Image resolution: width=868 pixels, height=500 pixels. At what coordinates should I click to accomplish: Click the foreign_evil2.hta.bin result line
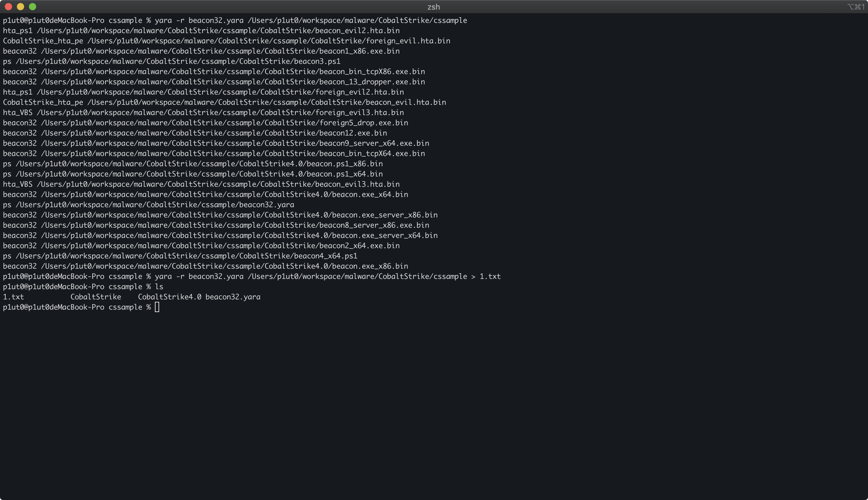(203, 92)
